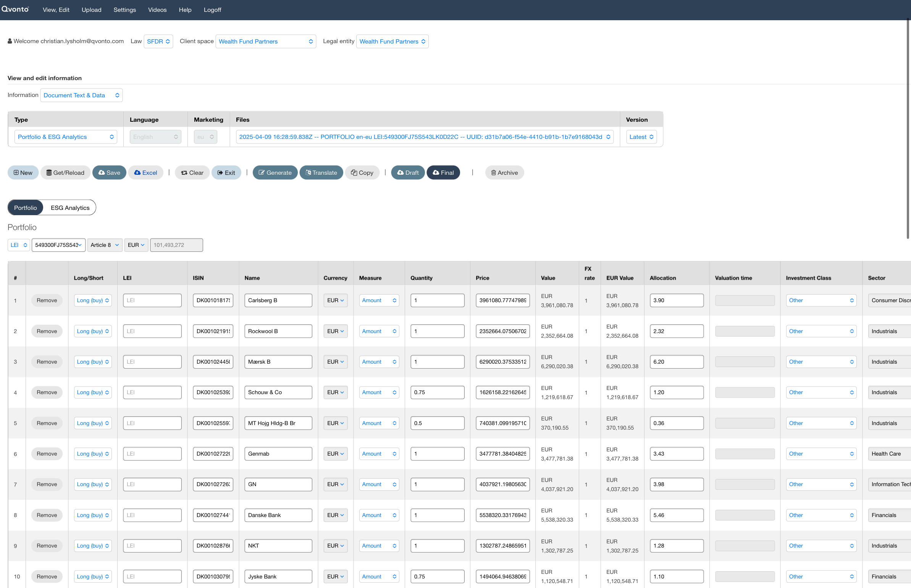
Task: Expand the Article 8 dropdown
Action: click(105, 245)
